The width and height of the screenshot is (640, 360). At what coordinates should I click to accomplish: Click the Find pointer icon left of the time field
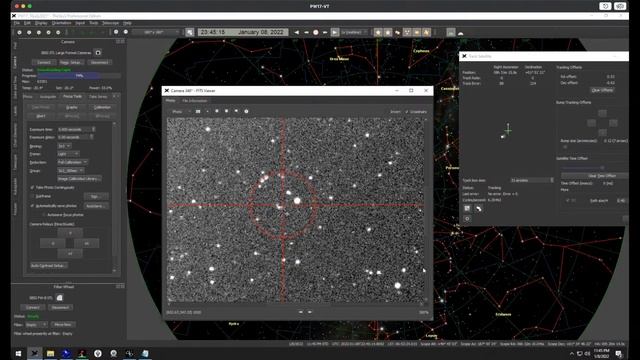(190, 32)
